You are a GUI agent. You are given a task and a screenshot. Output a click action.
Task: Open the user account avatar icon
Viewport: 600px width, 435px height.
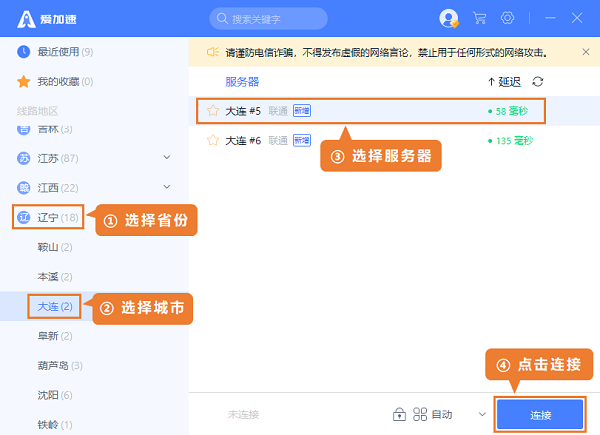click(x=449, y=18)
